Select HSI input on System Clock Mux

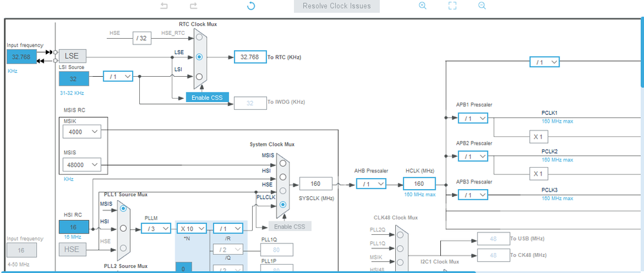coord(282,177)
